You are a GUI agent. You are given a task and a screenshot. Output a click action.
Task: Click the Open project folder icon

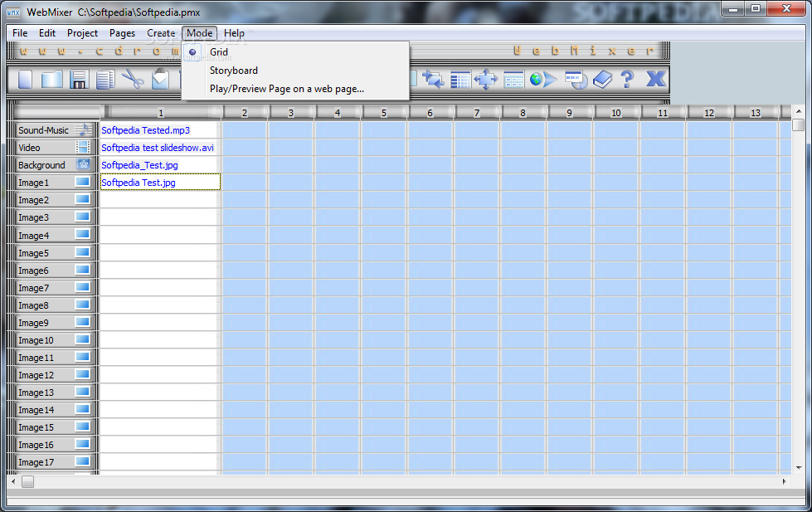point(51,80)
